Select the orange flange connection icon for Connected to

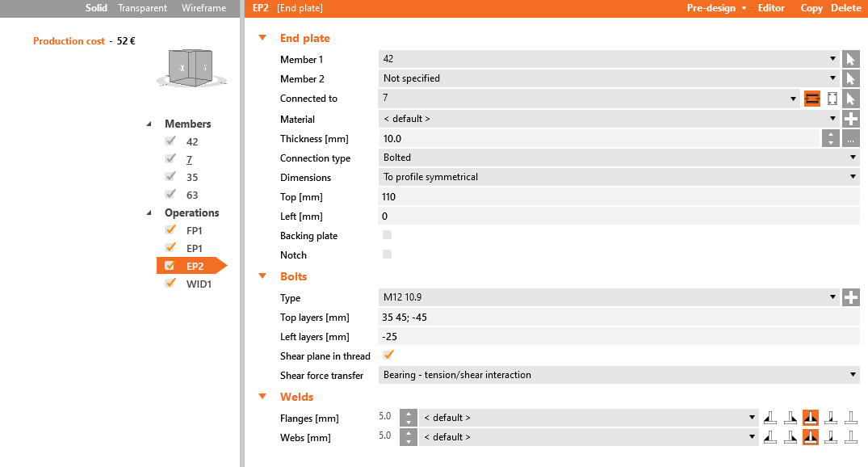click(x=812, y=99)
